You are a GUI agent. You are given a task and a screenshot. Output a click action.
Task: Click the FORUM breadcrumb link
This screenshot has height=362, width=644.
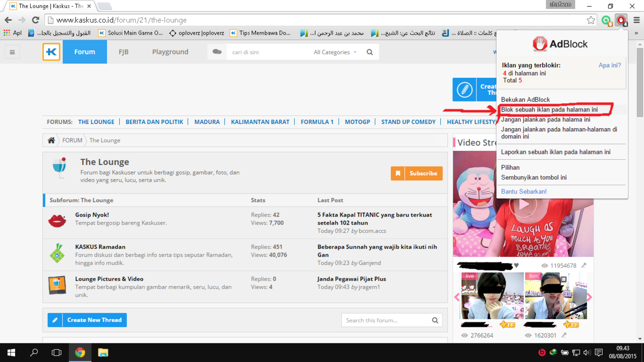(x=72, y=140)
